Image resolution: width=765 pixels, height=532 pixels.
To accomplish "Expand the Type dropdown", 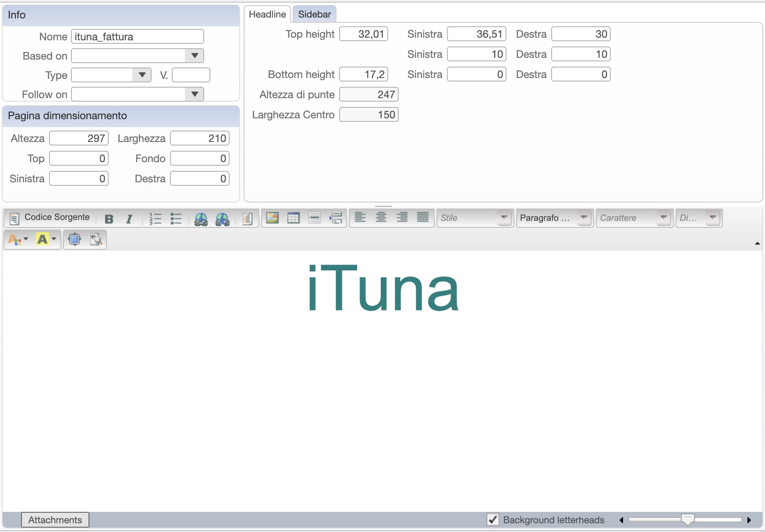I will [x=142, y=75].
